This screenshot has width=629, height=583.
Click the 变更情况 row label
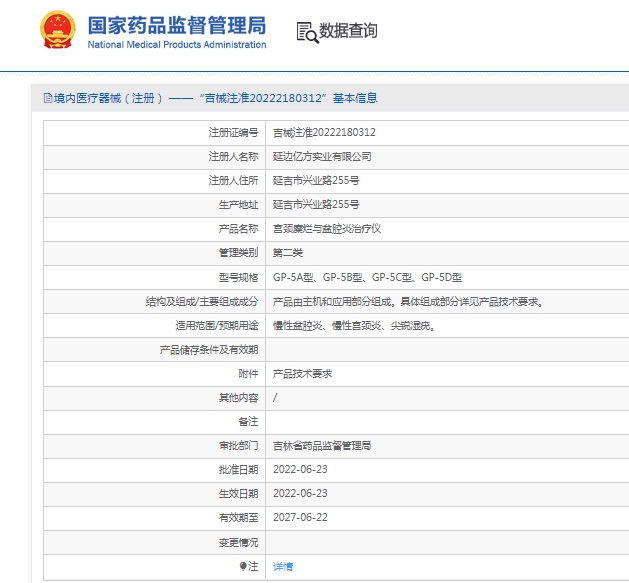tap(238, 542)
